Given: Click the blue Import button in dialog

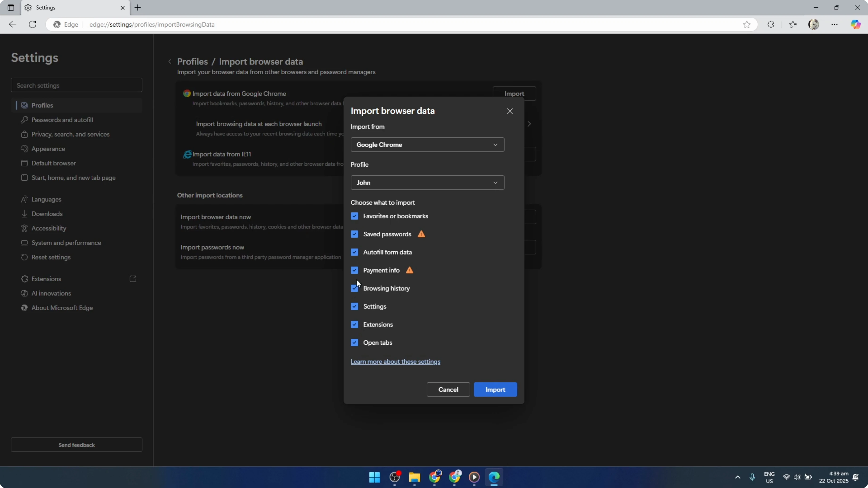Looking at the screenshot, I should pyautogui.click(x=495, y=390).
